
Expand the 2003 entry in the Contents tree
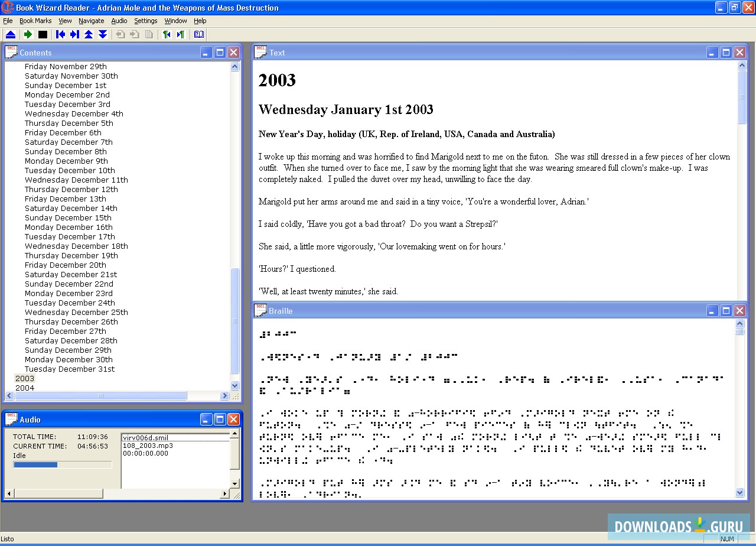click(x=24, y=378)
